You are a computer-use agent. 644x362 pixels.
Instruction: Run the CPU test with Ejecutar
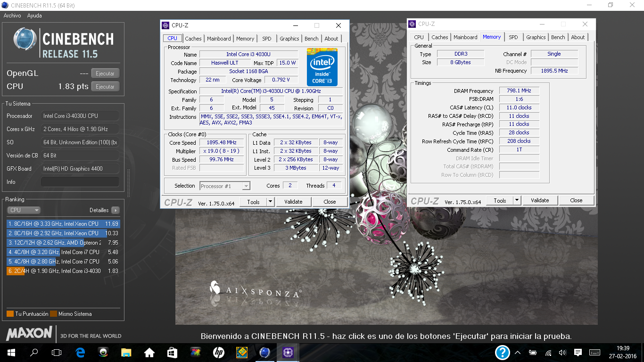pos(105,87)
